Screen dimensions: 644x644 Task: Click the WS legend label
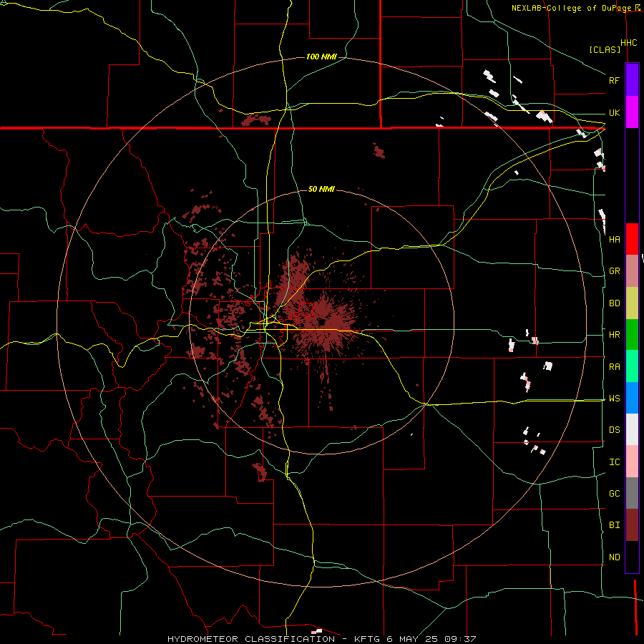614,399
